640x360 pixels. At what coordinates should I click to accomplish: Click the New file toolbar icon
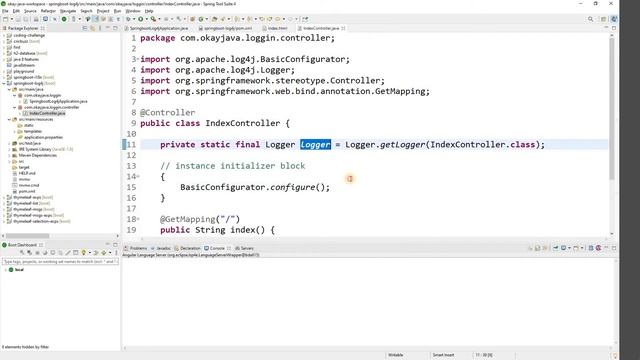(x=5, y=19)
